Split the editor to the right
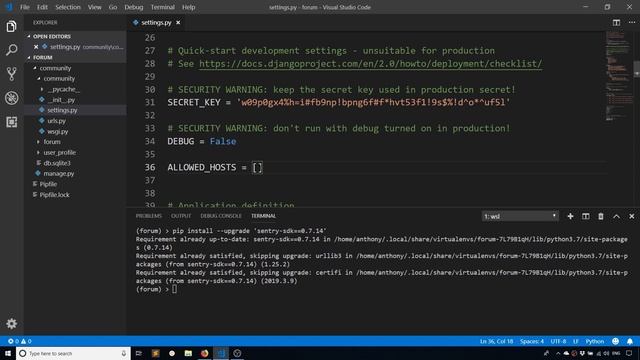Viewport: 640px width, 360px height. [x=616, y=22]
